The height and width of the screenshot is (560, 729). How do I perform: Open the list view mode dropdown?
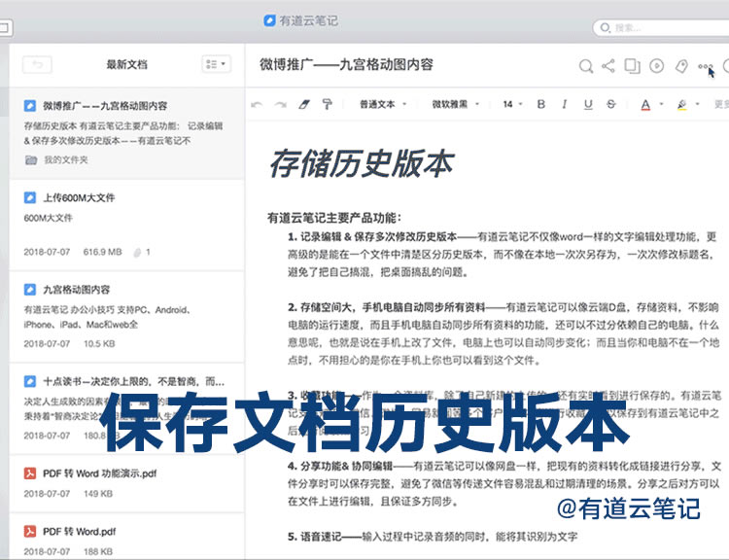(x=216, y=64)
